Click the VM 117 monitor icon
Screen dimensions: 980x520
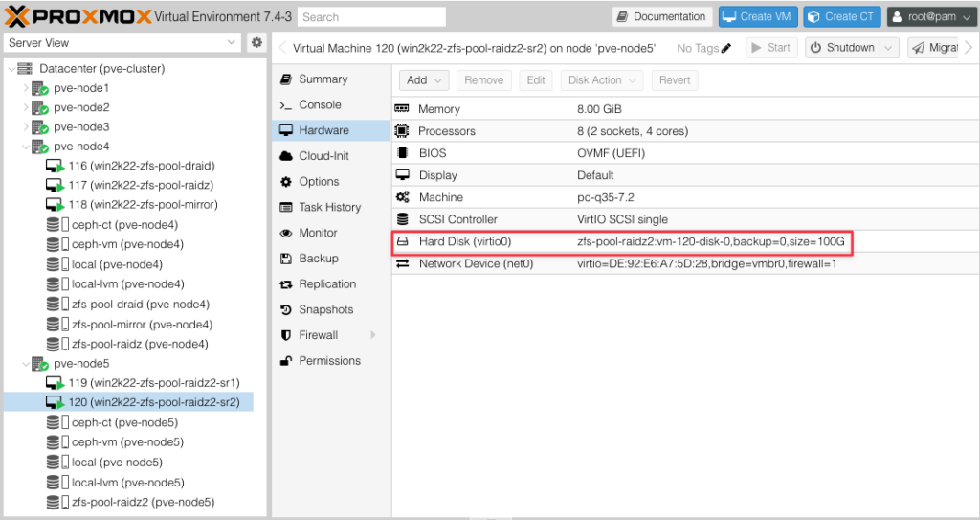(x=55, y=185)
